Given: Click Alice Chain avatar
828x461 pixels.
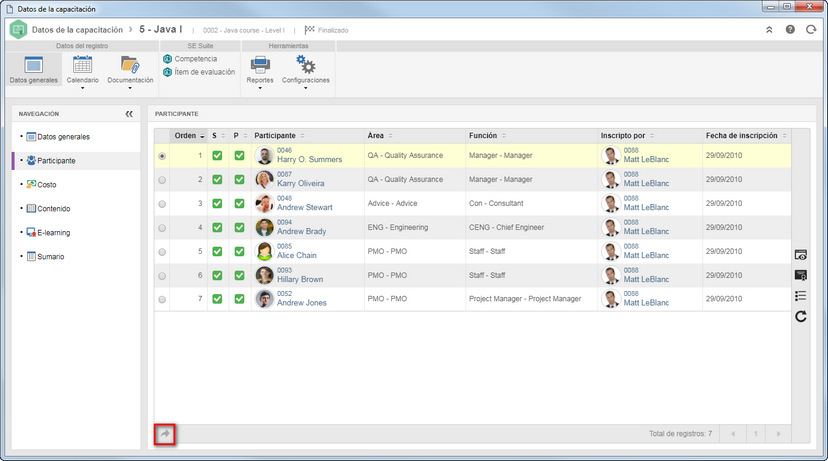Looking at the screenshot, I should point(264,251).
